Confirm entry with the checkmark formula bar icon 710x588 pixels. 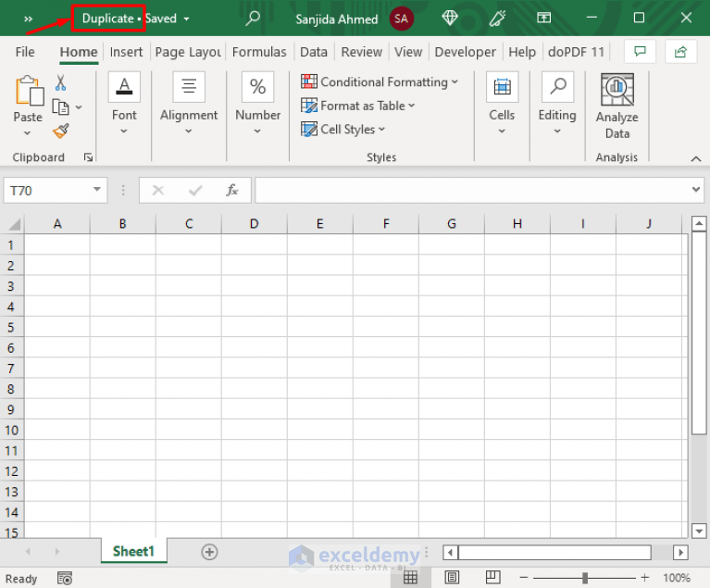pyautogui.click(x=195, y=190)
